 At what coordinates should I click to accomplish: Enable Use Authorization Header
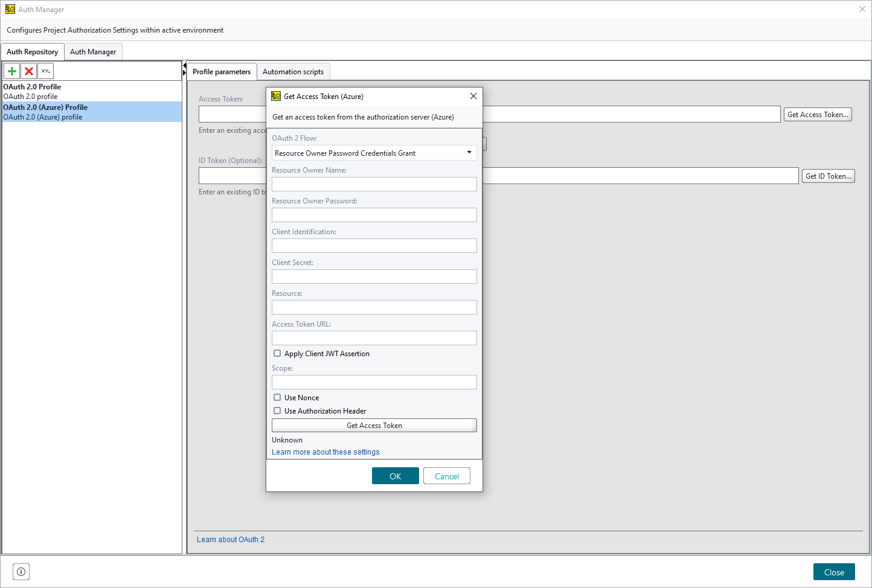(277, 411)
